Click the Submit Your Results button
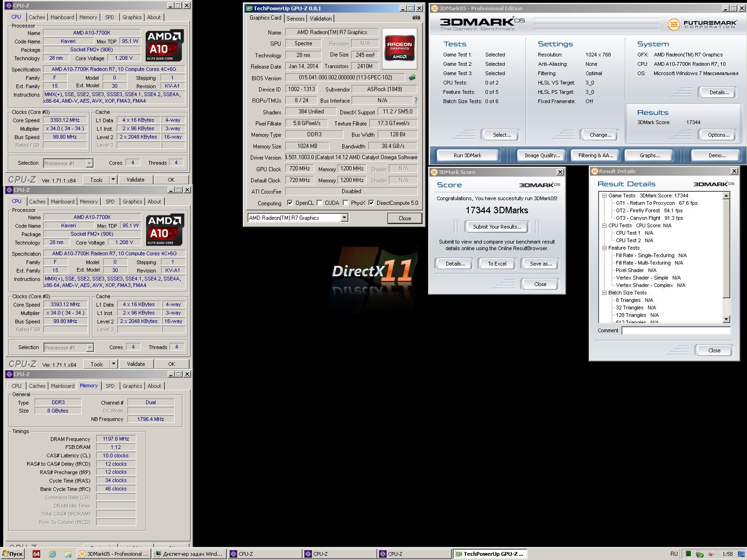 497,227
